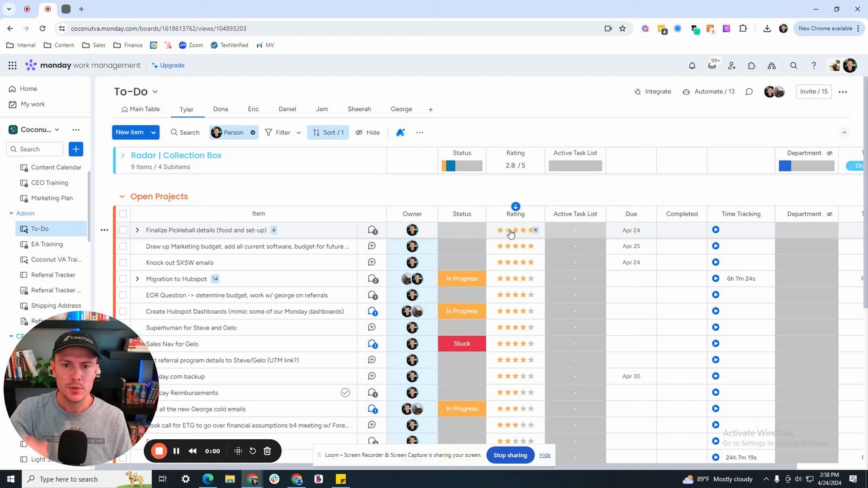This screenshot has width=868, height=488.
Task: Open the To-Do board title dropdown
Action: click(x=155, y=91)
